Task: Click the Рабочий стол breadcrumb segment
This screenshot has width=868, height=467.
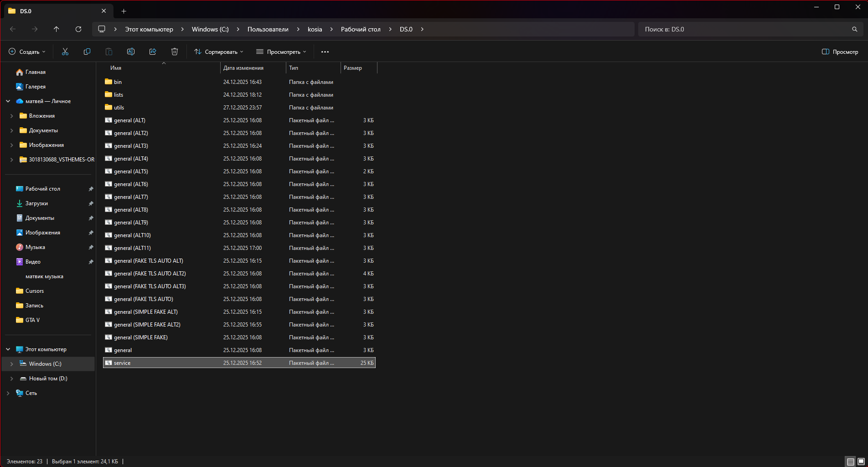Action: [x=361, y=29]
